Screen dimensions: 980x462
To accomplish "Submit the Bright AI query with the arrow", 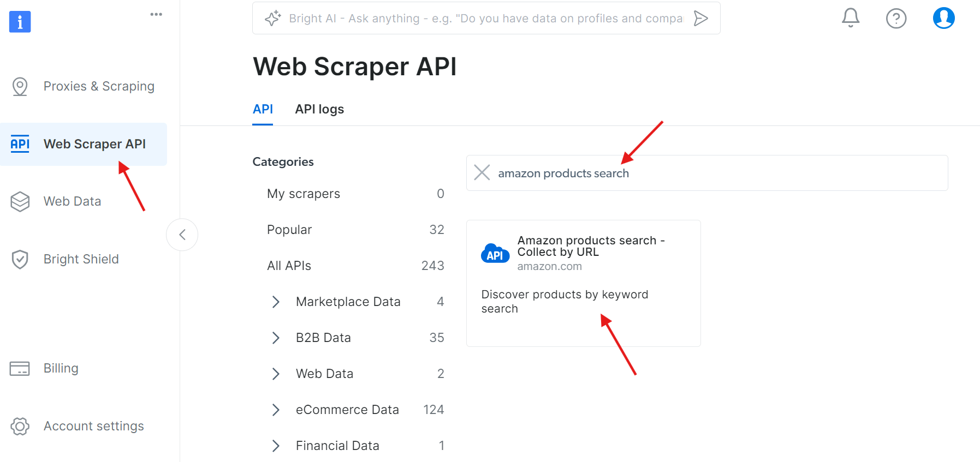I will pyautogui.click(x=701, y=18).
